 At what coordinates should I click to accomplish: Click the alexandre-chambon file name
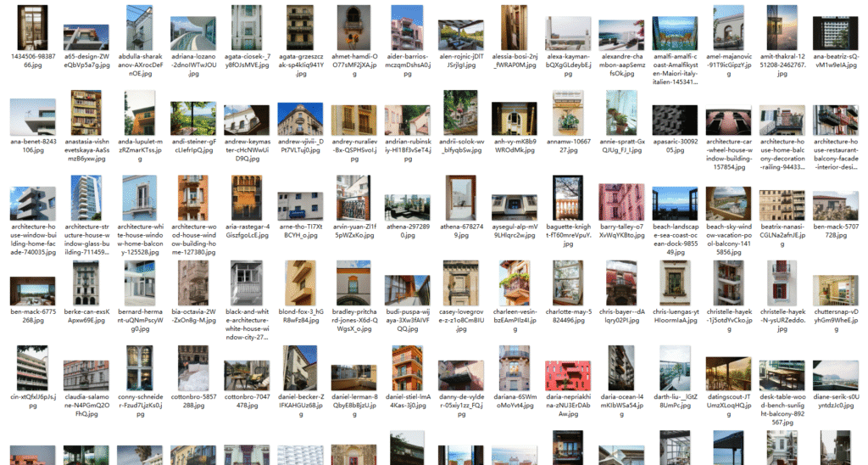pos(621,64)
